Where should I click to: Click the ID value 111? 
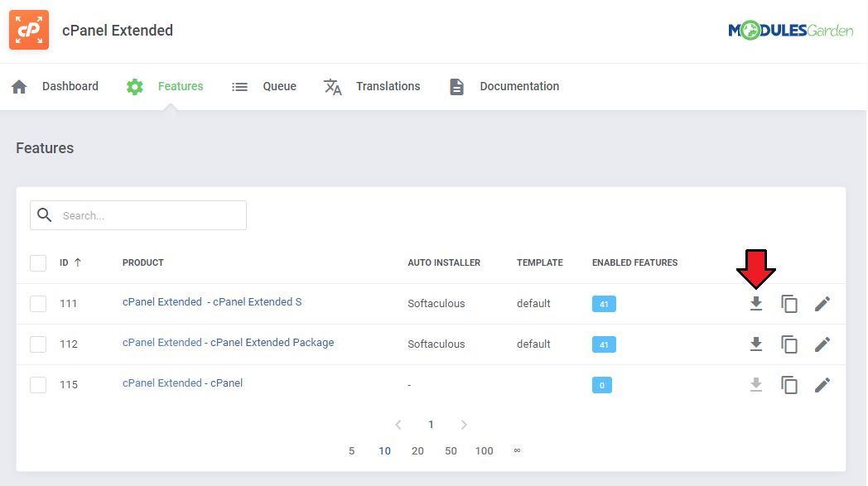tap(68, 304)
